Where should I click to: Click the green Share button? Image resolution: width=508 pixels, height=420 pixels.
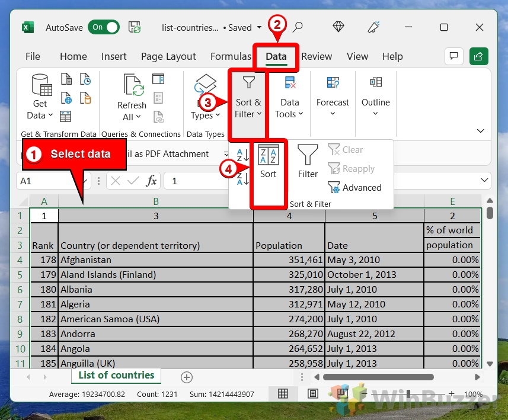pyautogui.click(x=478, y=56)
